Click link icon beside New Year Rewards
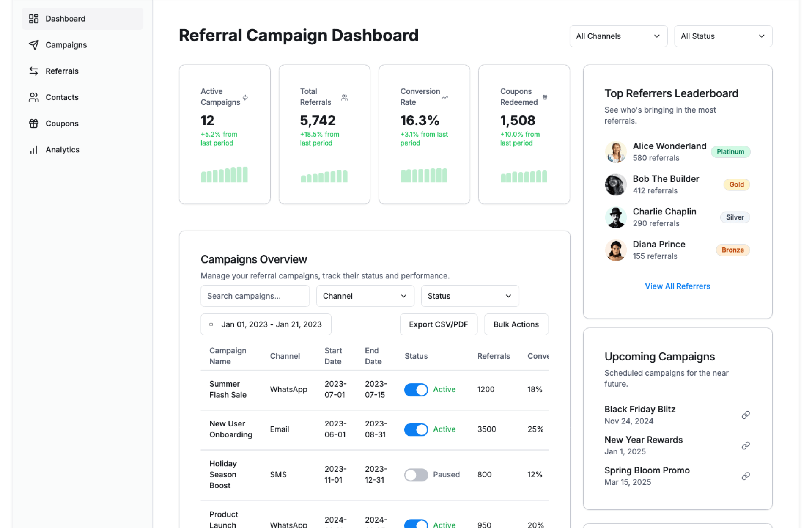This screenshot has width=812, height=528. coord(746,445)
